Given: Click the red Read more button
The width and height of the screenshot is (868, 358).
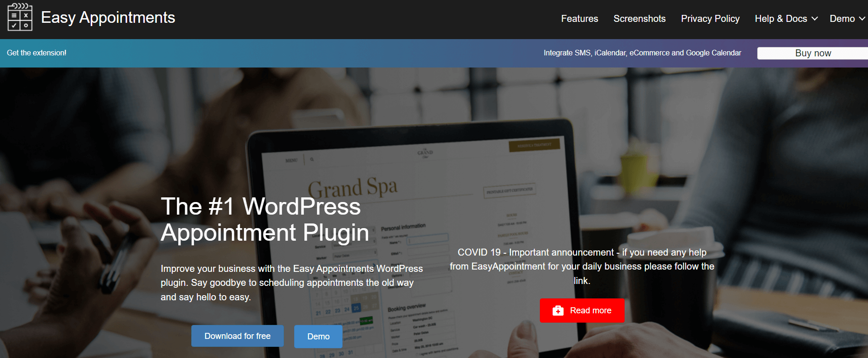Looking at the screenshot, I should (x=582, y=311).
